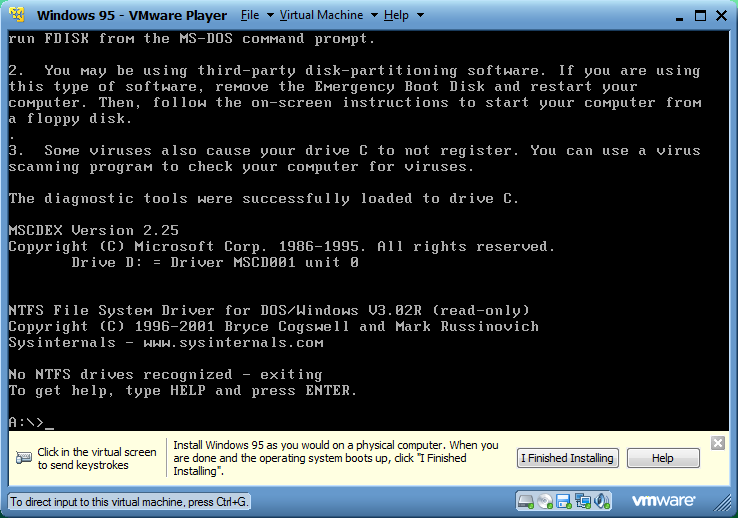The height and width of the screenshot is (518, 738).
Task: Click 'Copyright (C) 1996-2001 Bryce Cogswell' line
Action: [273, 327]
